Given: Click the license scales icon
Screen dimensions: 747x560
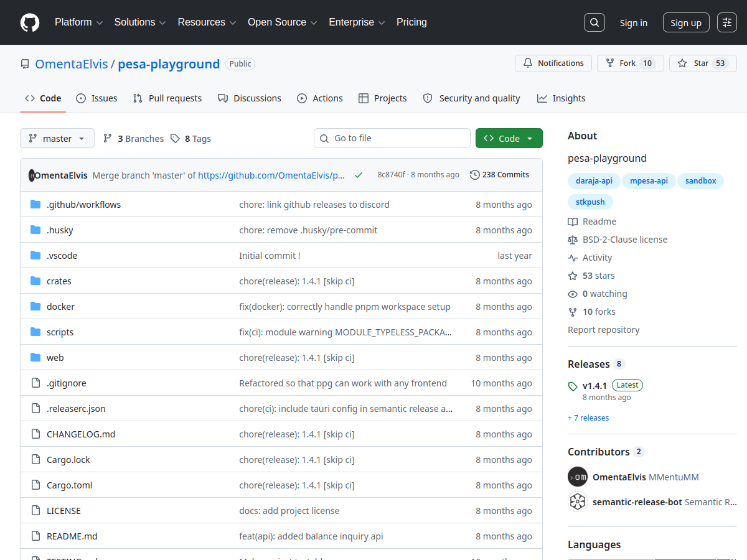Looking at the screenshot, I should [573, 240].
